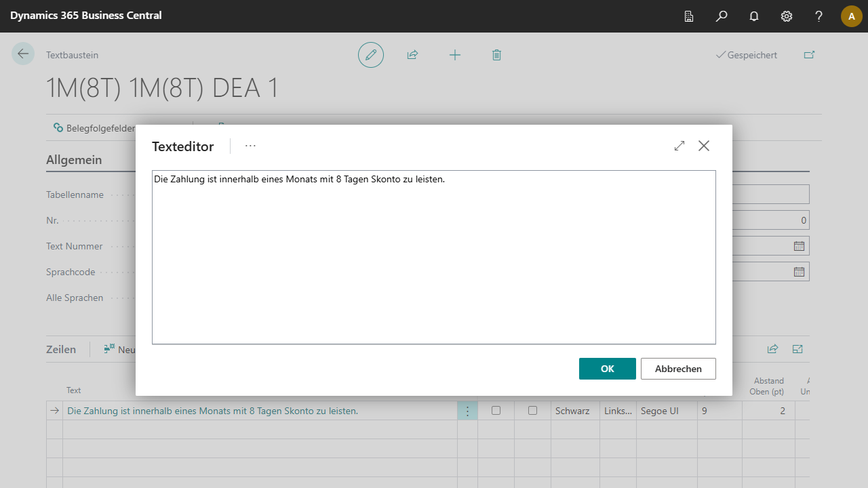
Task: Open the Texteditor more options ellipsis
Action: [251, 146]
